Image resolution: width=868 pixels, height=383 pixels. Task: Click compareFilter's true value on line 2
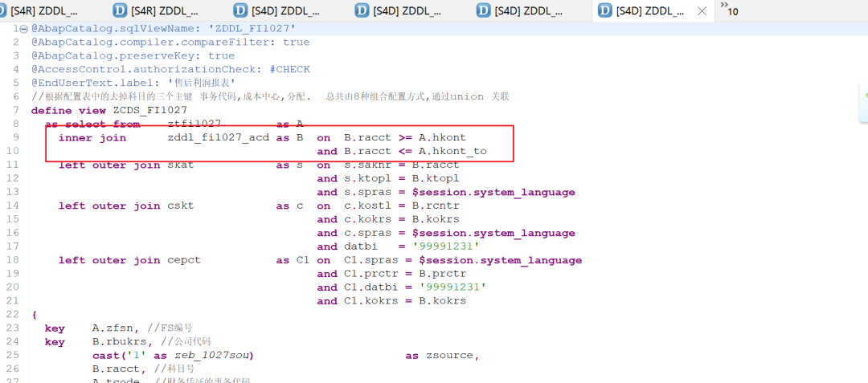(x=296, y=42)
